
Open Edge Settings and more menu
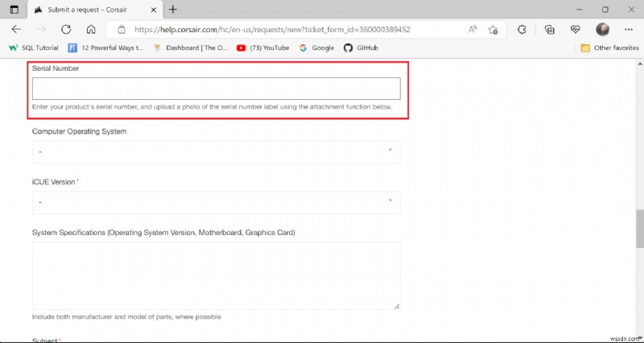[629, 30]
